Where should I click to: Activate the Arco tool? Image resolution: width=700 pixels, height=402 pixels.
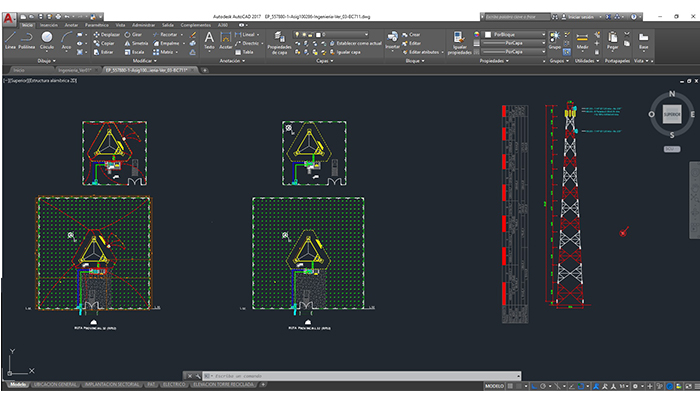click(x=67, y=39)
